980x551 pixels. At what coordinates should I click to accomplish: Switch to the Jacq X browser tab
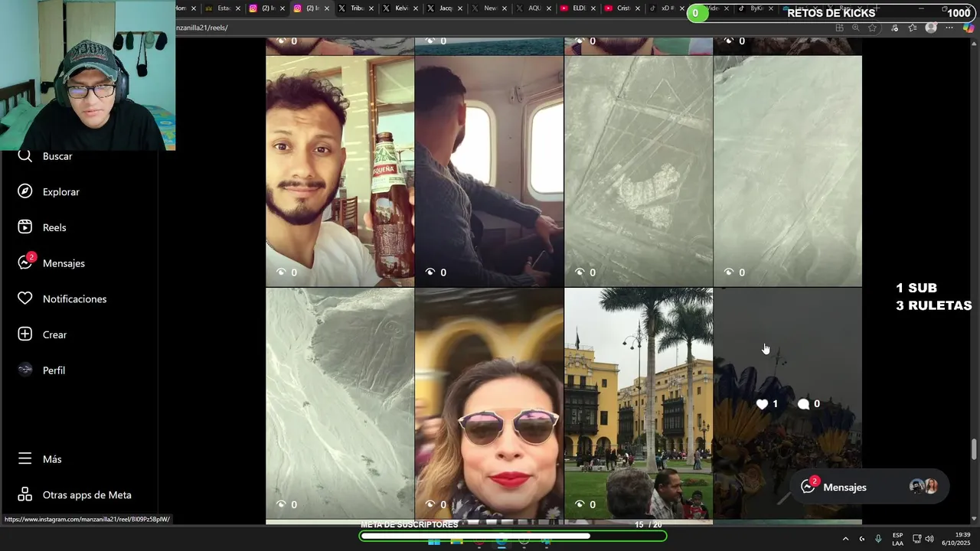[x=446, y=8]
